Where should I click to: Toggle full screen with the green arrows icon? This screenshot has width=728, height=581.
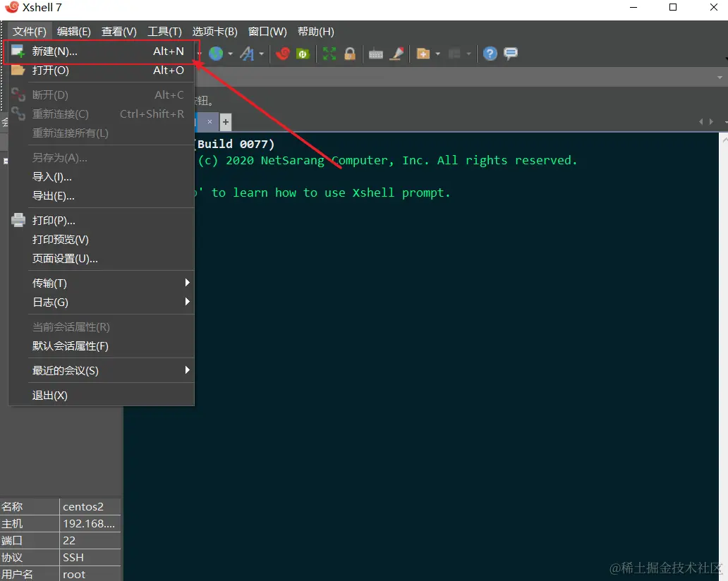click(329, 54)
